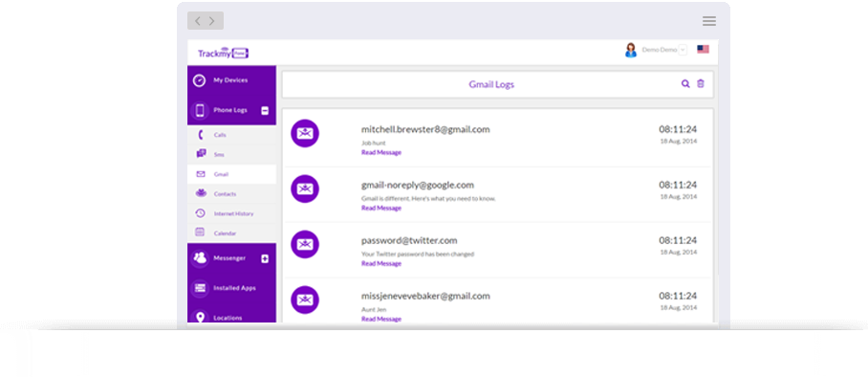Collapse the Phone Logs section
Screen dimensions: 868x378
click(x=265, y=111)
